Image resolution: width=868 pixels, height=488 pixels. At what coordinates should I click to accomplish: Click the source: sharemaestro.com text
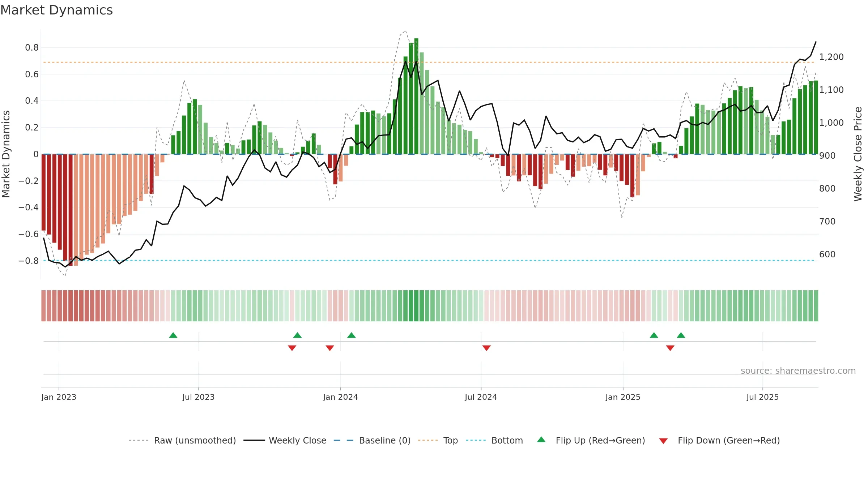[x=798, y=371]
